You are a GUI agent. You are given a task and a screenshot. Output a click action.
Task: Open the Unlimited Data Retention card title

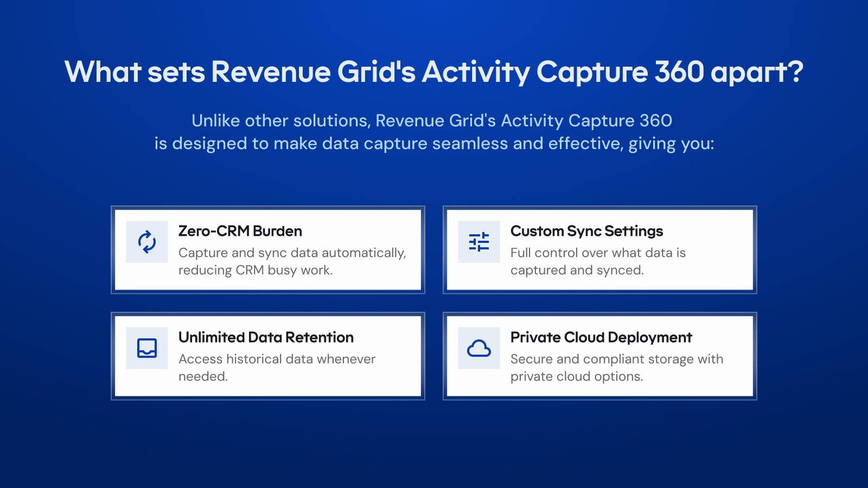[266, 337]
